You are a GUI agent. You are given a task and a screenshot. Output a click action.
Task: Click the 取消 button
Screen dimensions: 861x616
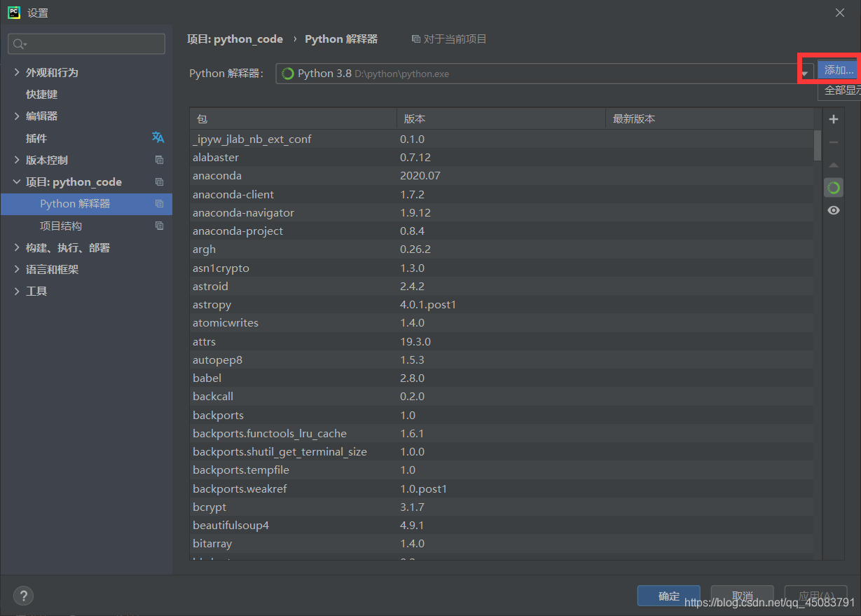(x=742, y=596)
